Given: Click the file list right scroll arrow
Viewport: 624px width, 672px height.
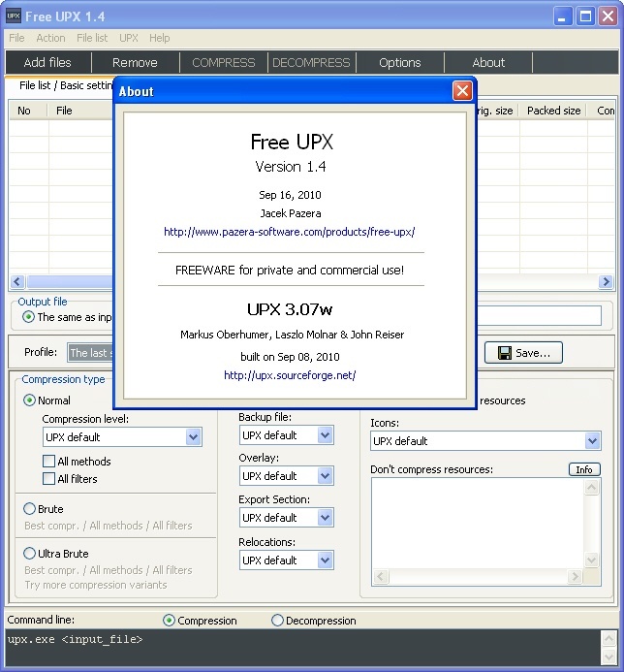Looking at the screenshot, I should (x=606, y=282).
